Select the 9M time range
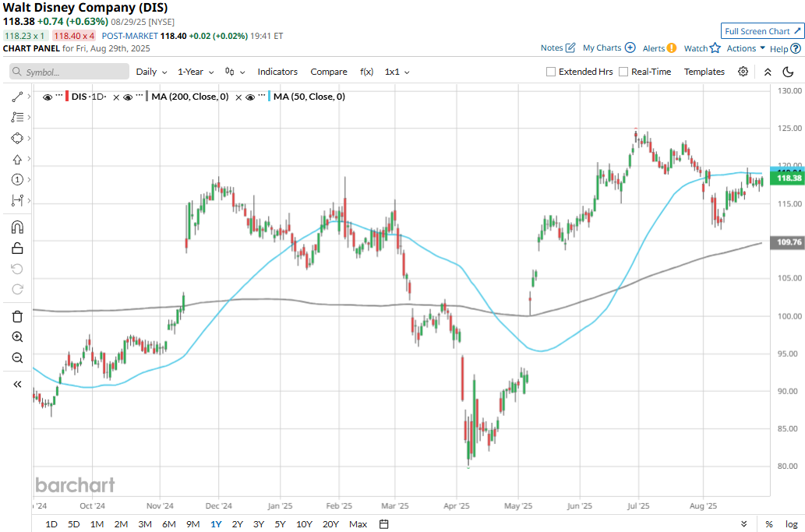The image size is (805, 532). [x=193, y=523]
